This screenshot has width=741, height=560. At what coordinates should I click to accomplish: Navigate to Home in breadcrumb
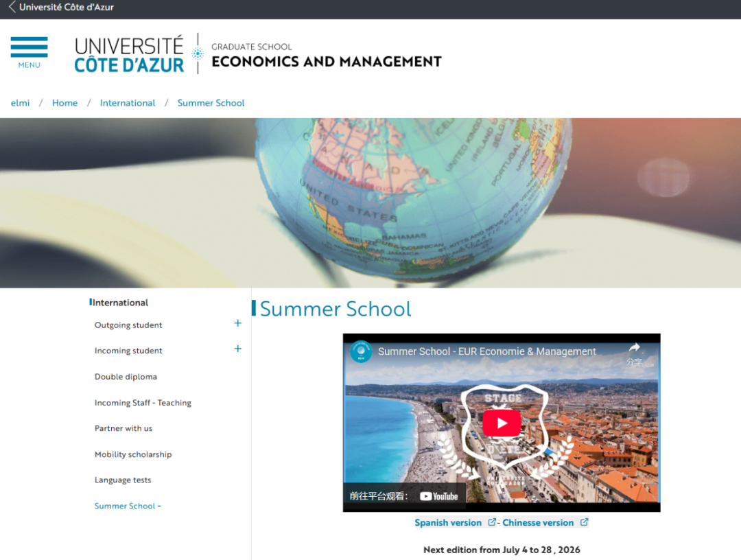pyautogui.click(x=64, y=103)
